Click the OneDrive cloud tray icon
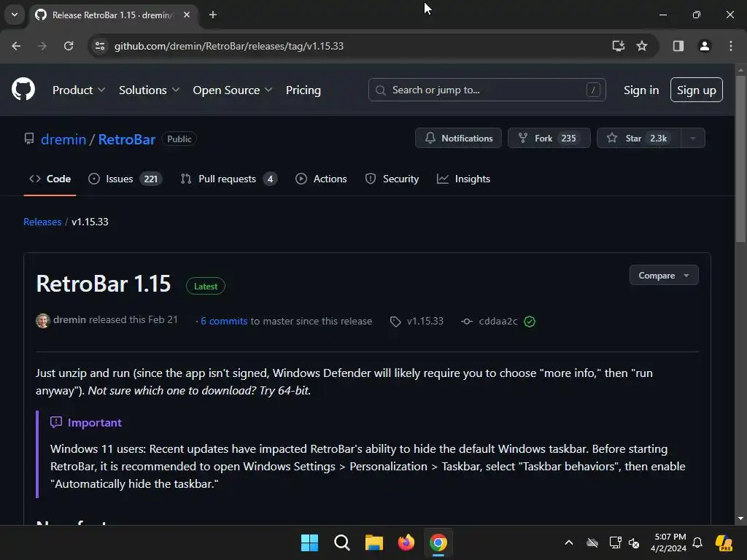The height and width of the screenshot is (560, 747). click(x=592, y=542)
